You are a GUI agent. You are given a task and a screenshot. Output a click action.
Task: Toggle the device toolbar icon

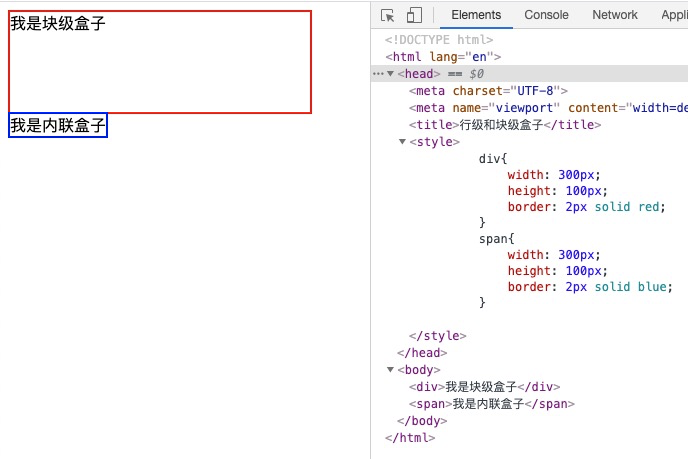(x=414, y=15)
